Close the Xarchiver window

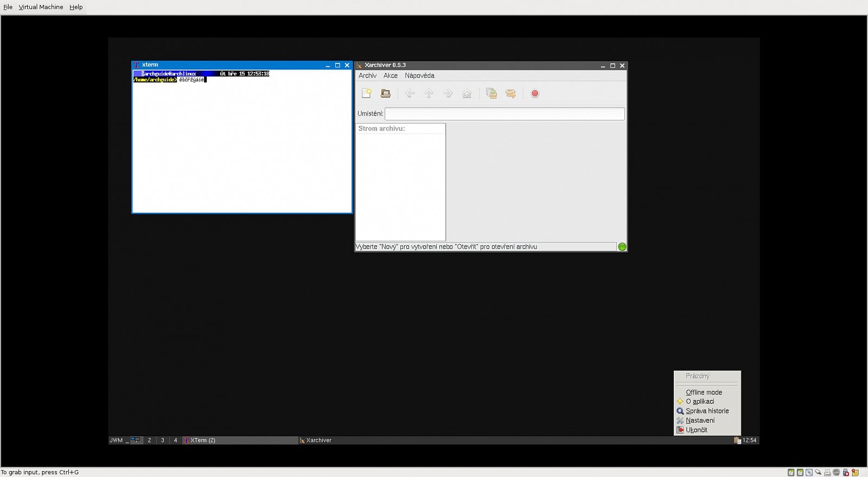click(622, 66)
